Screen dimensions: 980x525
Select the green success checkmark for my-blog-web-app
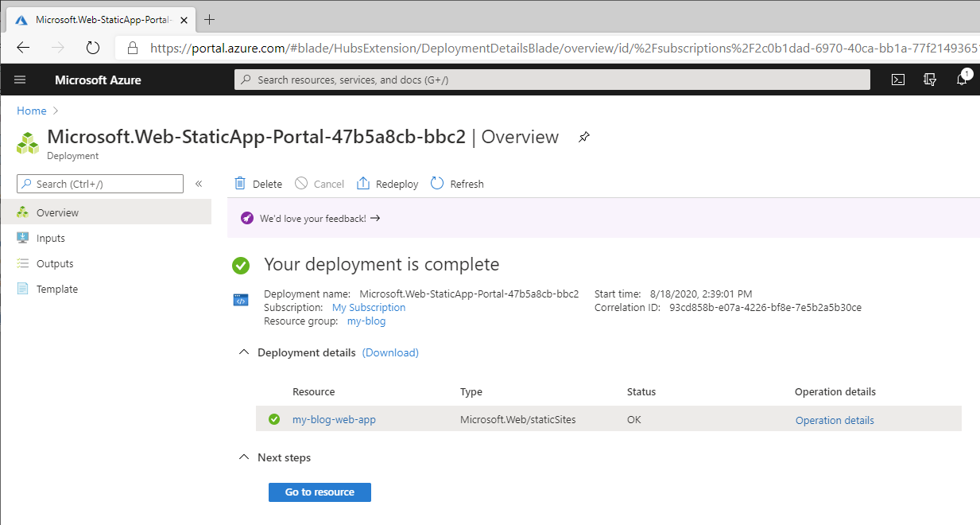pos(274,419)
